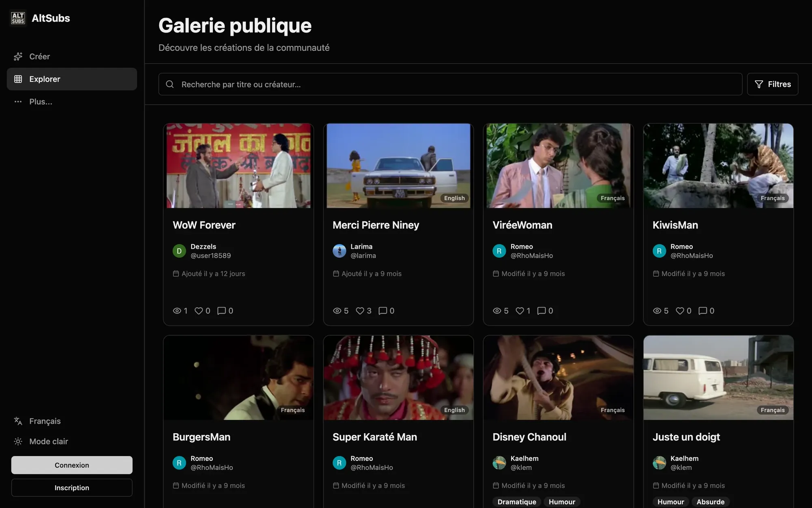Click Romeo avatar on BurgersMan card
This screenshot has width=812, height=508.
coord(179,463)
